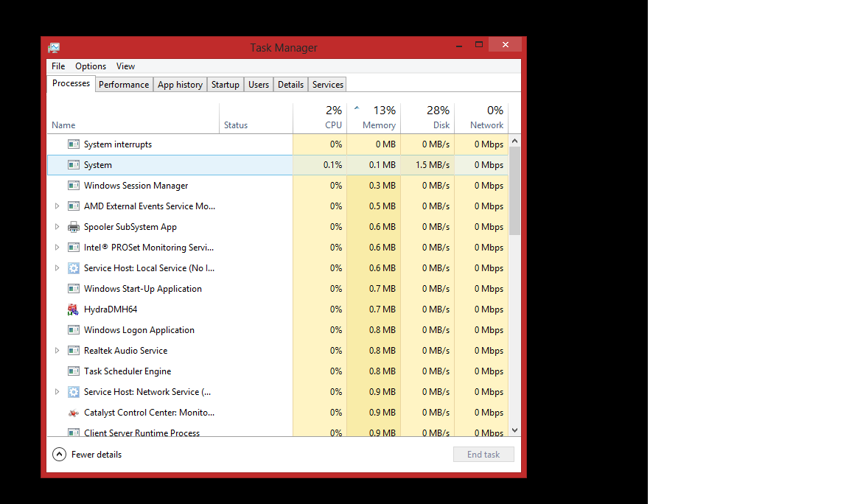Screen dimensions: 849x504
Task: Select the Processes tab
Action: click(71, 83)
